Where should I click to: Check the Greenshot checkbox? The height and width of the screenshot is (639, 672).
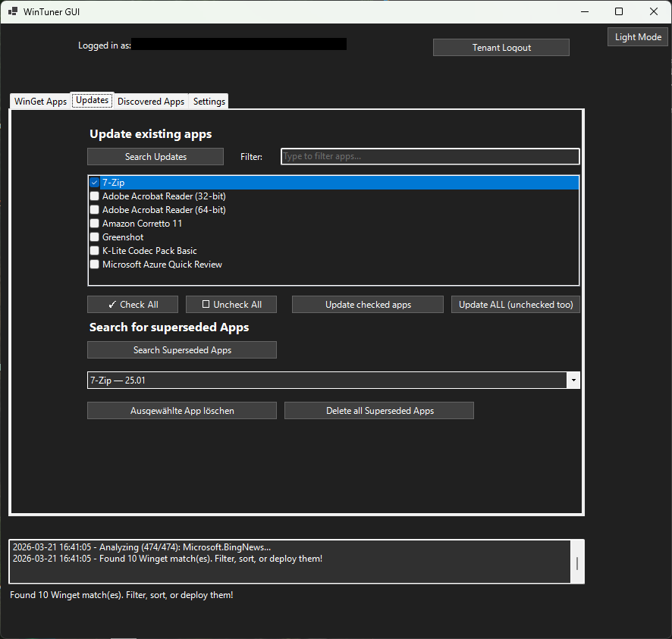click(x=95, y=237)
